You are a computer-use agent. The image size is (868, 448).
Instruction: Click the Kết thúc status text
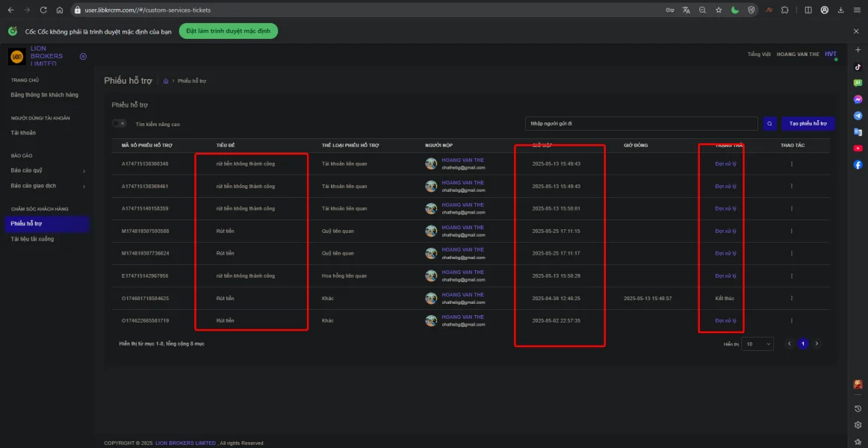click(725, 298)
